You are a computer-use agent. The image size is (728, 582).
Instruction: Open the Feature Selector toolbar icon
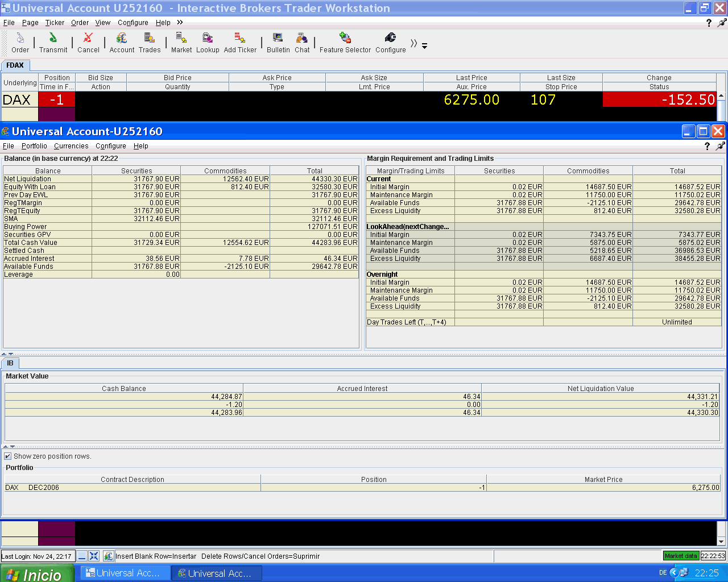click(345, 43)
